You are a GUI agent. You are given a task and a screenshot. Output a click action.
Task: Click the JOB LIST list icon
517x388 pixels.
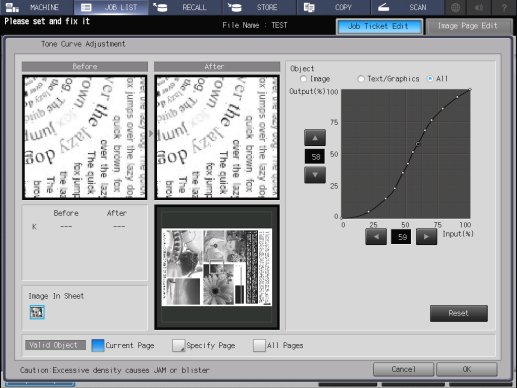click(x=86, y=7)
